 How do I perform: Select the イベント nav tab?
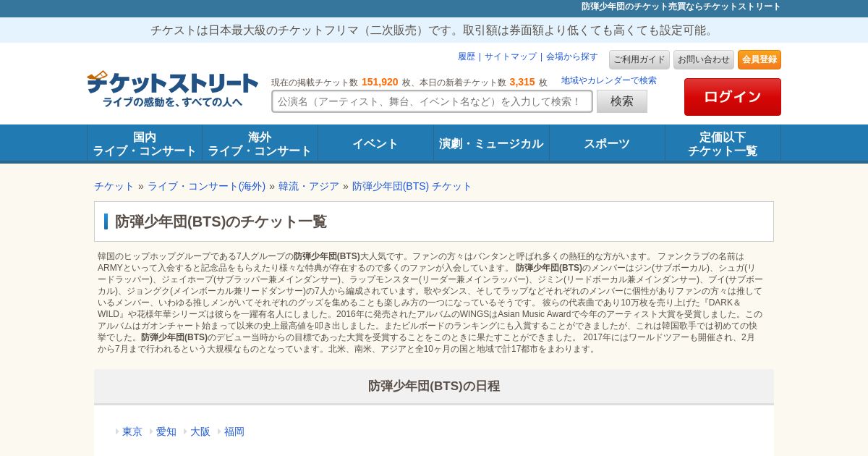(x=375, y=143)
